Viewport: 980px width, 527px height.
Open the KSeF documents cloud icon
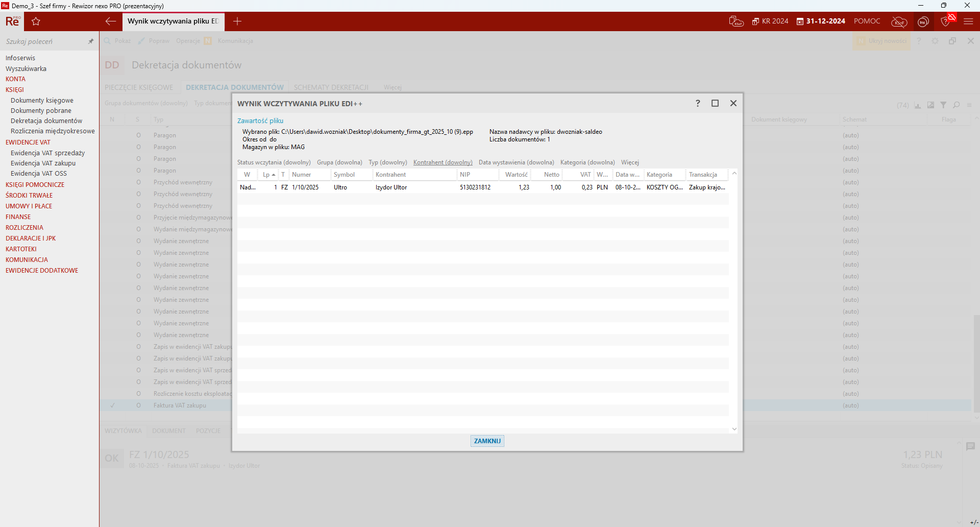736,21
